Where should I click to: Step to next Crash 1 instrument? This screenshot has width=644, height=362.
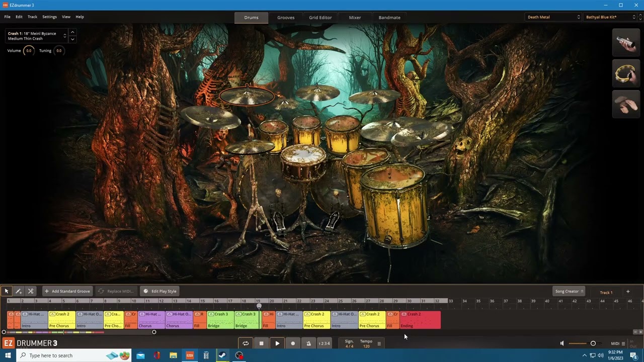click(x=72, y=39)
